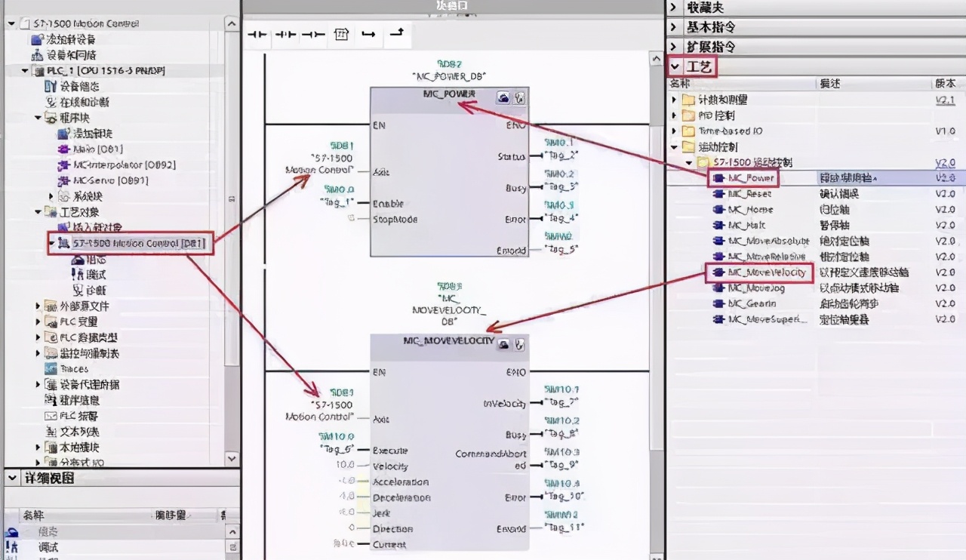Collapse the PLC_1 [CPU 1516-3 PN/DP] node

pyautogui.click(x=25, y=71)
